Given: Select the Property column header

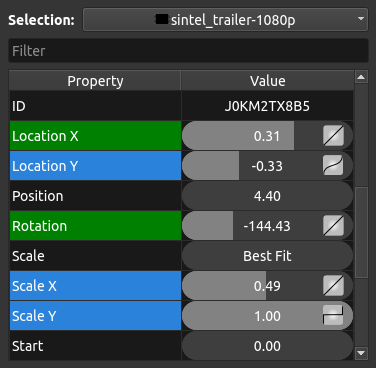Looking at the screenshot, I should coord(95,81).
